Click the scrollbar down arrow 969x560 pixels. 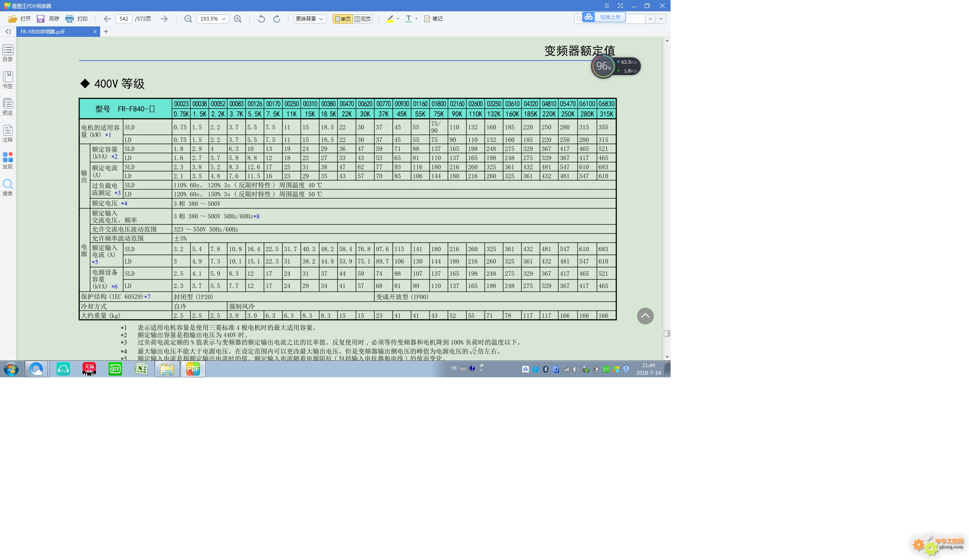(667, 357)
